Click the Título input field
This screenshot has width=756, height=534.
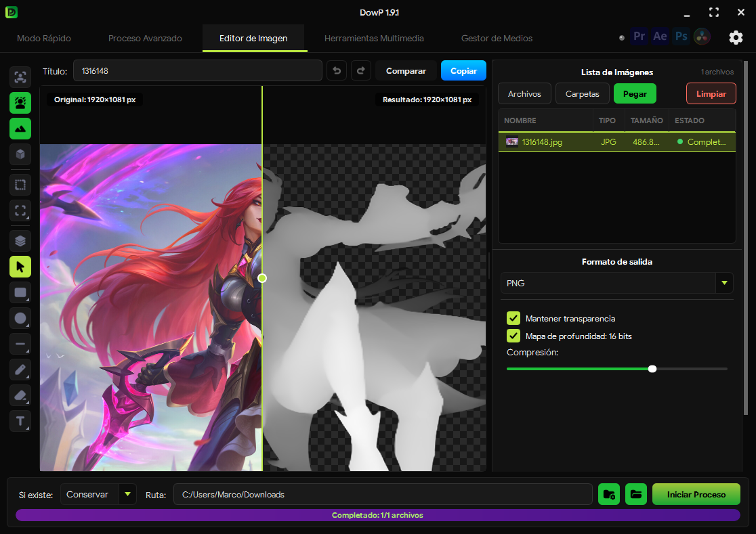click(198, 71)
